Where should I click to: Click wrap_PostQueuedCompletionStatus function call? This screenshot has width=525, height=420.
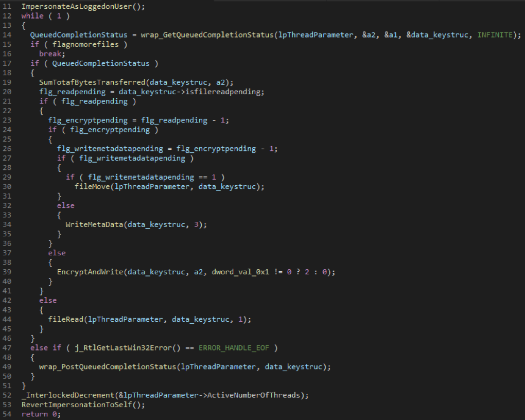[x=108, y=367]
